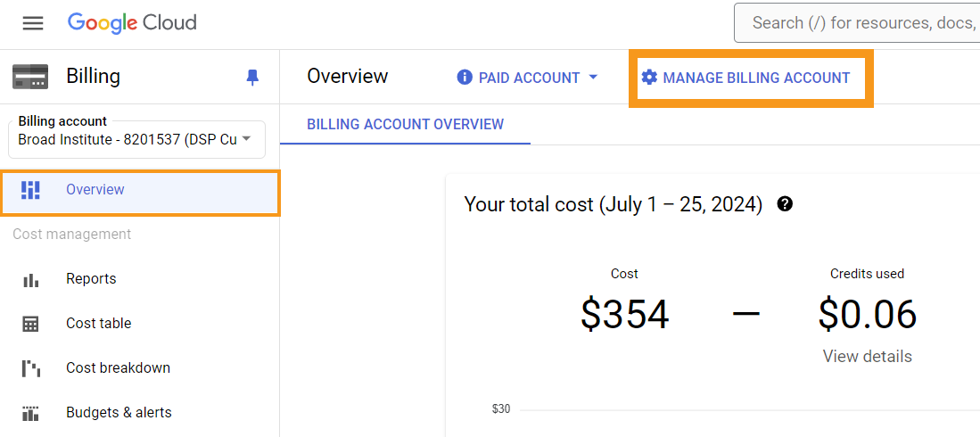The image size is (980, 437).
Task: Click the 'Cost' label above $354
Action: click(624, 274)
